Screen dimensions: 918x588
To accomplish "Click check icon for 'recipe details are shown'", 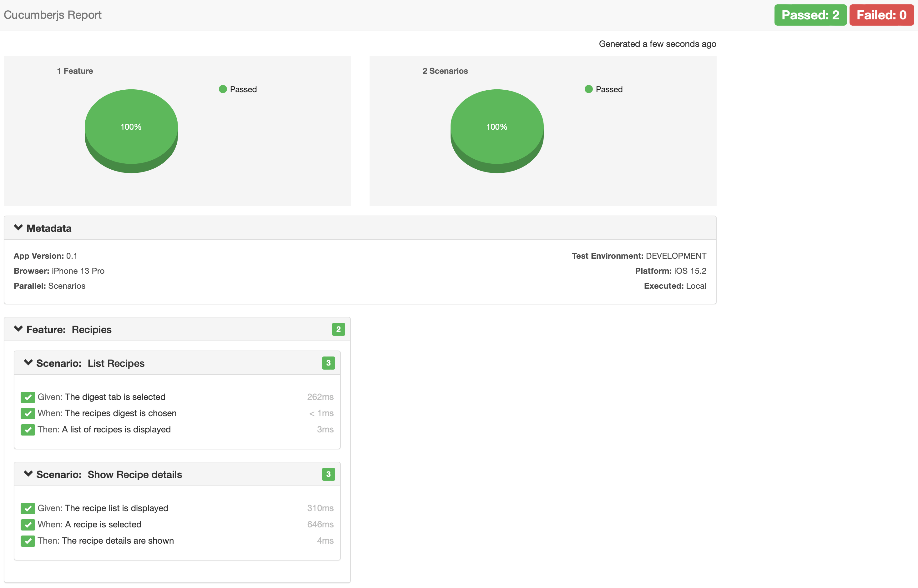I will point(28,541).
